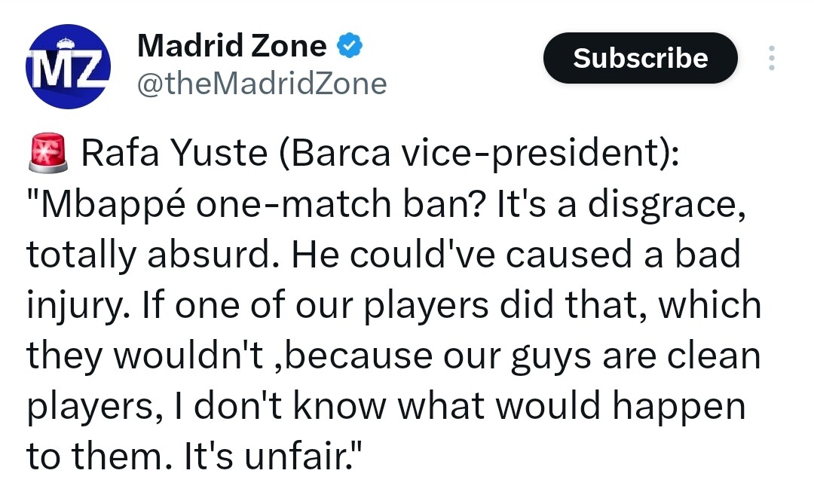814x504 pixels.
Task: Open the @theMadridZone handle link
Action: (262, 84)
